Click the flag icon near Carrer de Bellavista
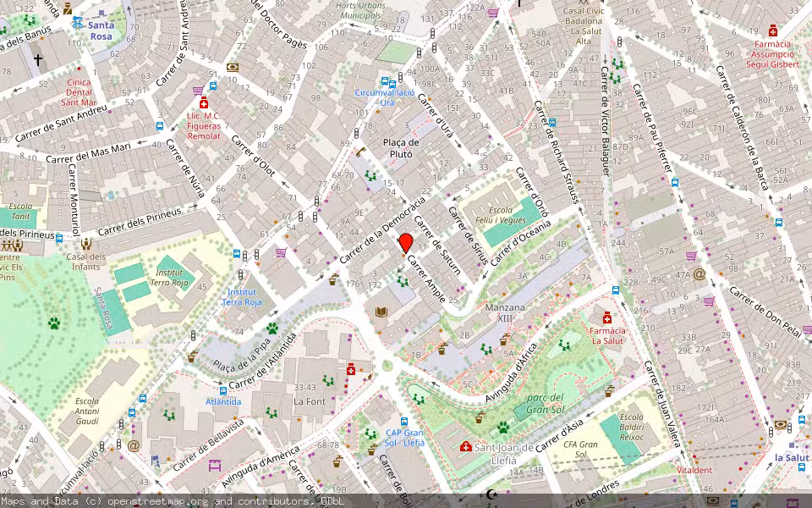This screenshot has height=508, width=812. (156, 460)
